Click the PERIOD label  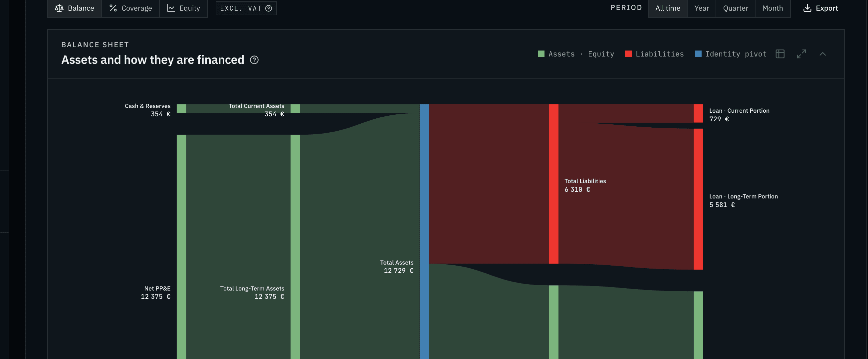(626, 7)
